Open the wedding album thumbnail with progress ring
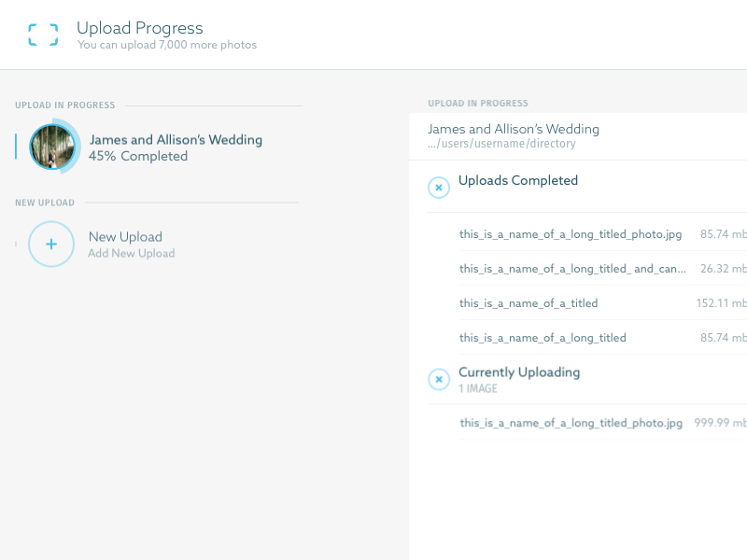The width and height of the screenshot is (747, 560). (x=51, y=145)
